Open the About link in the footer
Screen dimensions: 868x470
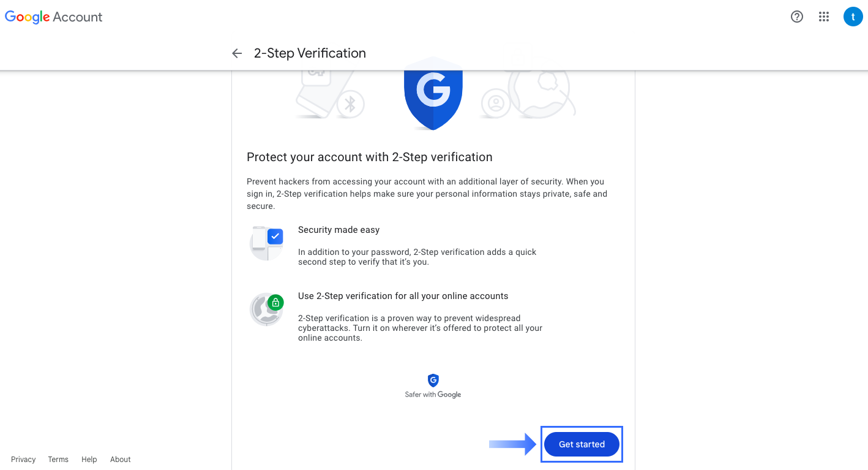pyautogui.click(x=120, y=459)
